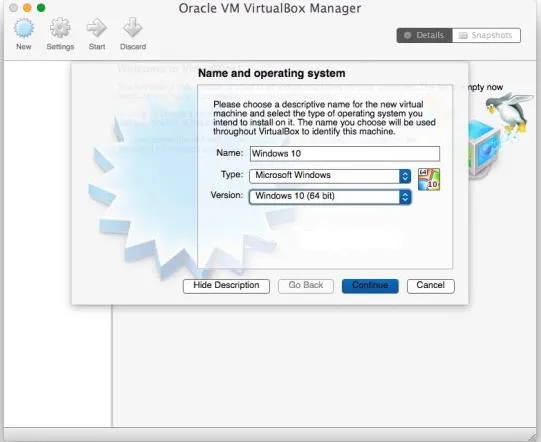Image resolution: width=541 pixels, height=442 pixels.
Task: Open the Type dropdown showing Microsoft Windows
Action: [x=330, y=176]
